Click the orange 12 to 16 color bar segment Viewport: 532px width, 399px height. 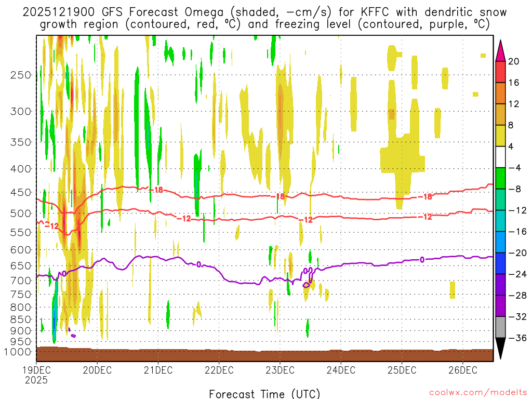[500, 94]
